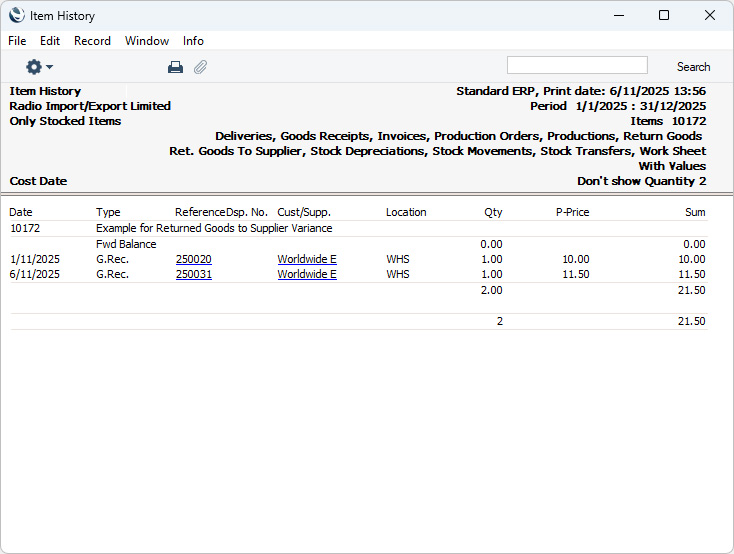Click the WHS location on 250031 row
This screenshot has height=554, width=734.
(398, 274)
